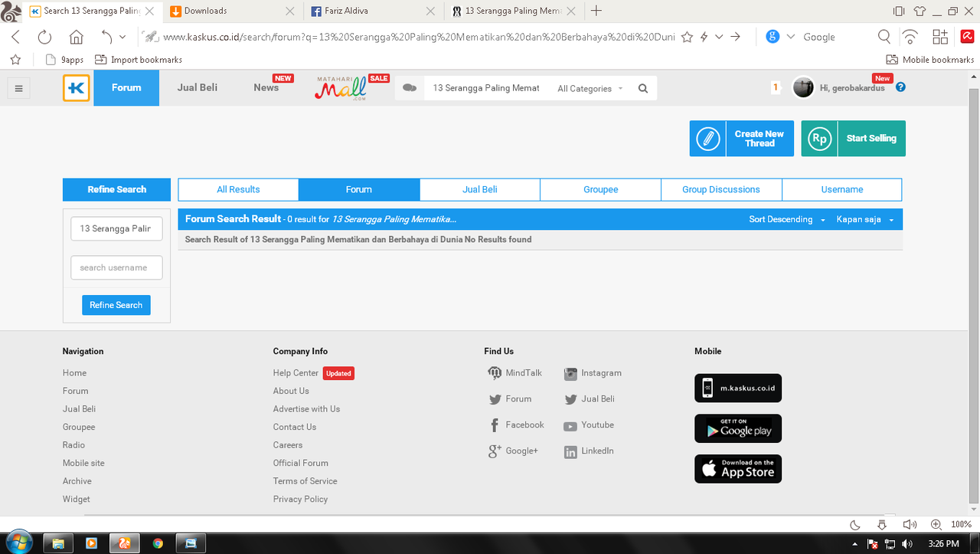Click the volume icon in system tray
Screen dimensions: 980x554
click(909, 543)
